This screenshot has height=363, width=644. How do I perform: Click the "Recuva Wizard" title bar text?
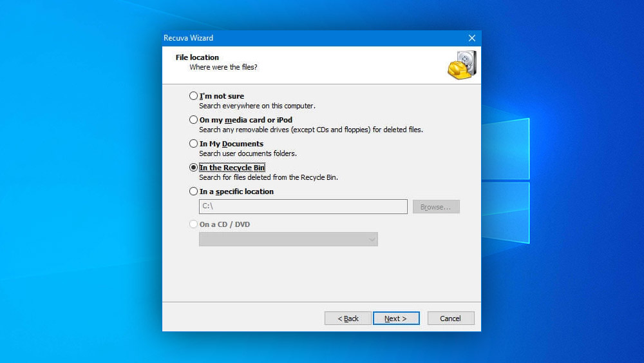(x=188, y=38)
